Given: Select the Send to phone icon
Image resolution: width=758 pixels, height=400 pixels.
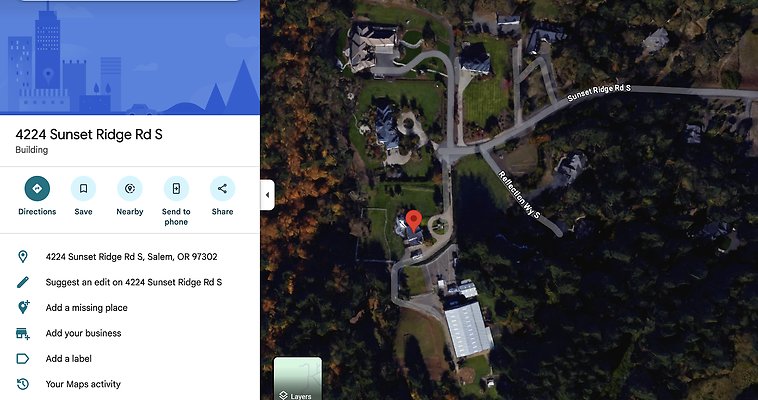Looking at the screenshot, I should pos(176,188).
